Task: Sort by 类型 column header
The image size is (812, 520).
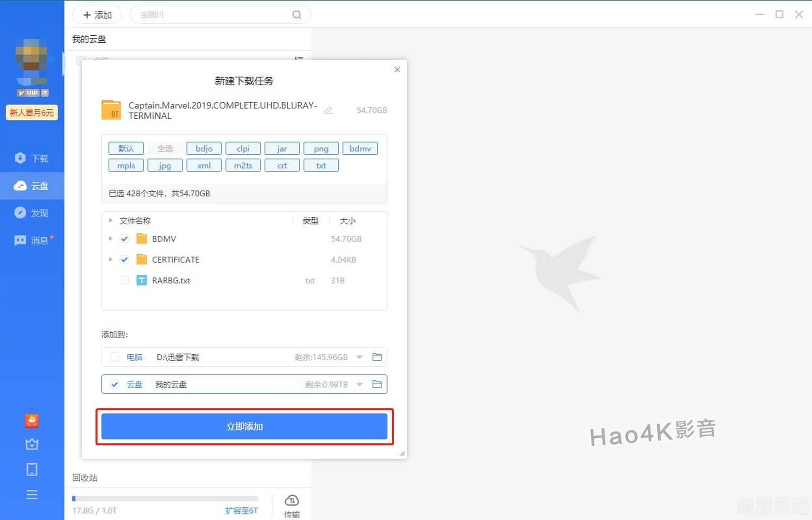Action: pyautogui.click(x=310, y=221)
